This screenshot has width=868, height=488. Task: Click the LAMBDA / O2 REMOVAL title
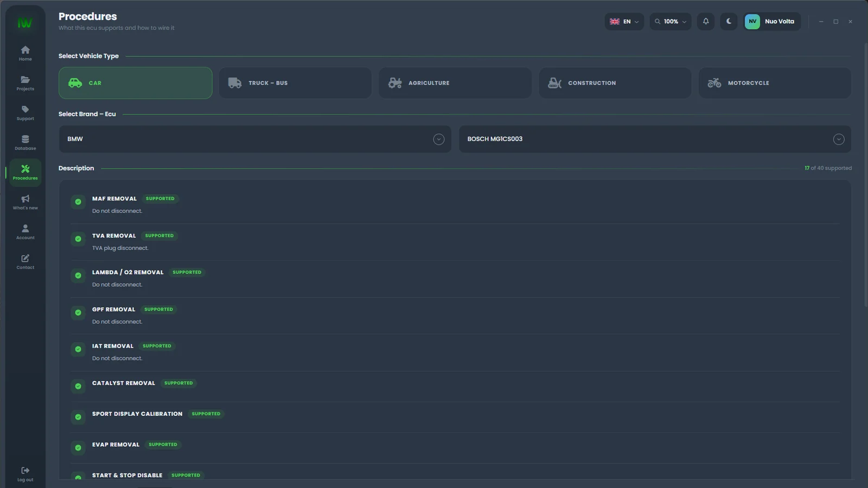[127, 273]
